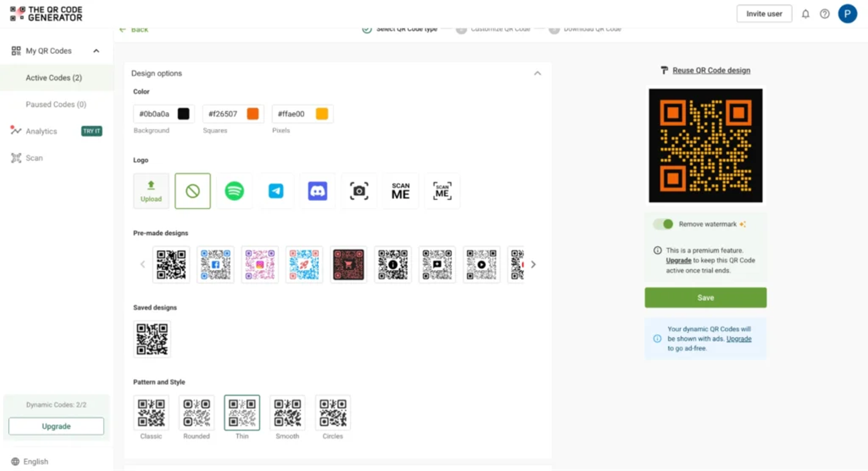Open the Reuse QR Code design link
This screenshot has width=868, height=471.
(x=711, y=70)
